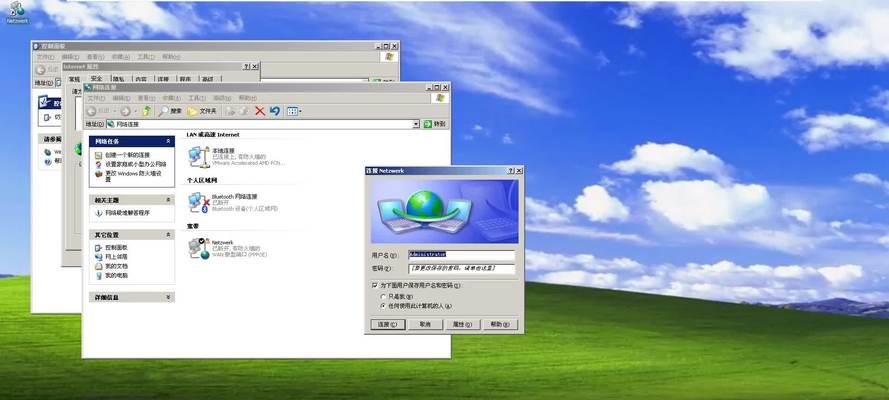Image resolution: width=889 pixels, height=400 pixels.
Task: Click the password input field
Action: click(462, 269)
